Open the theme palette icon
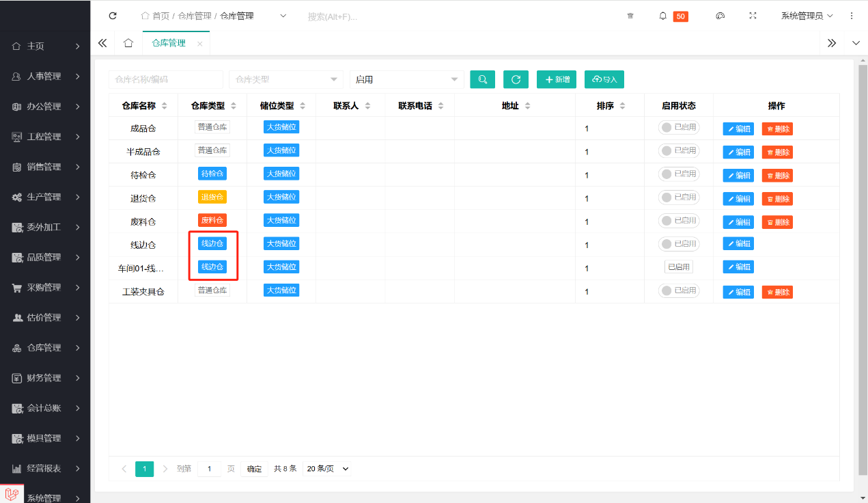This screenshot has width=868, height=503. point(720,16)
